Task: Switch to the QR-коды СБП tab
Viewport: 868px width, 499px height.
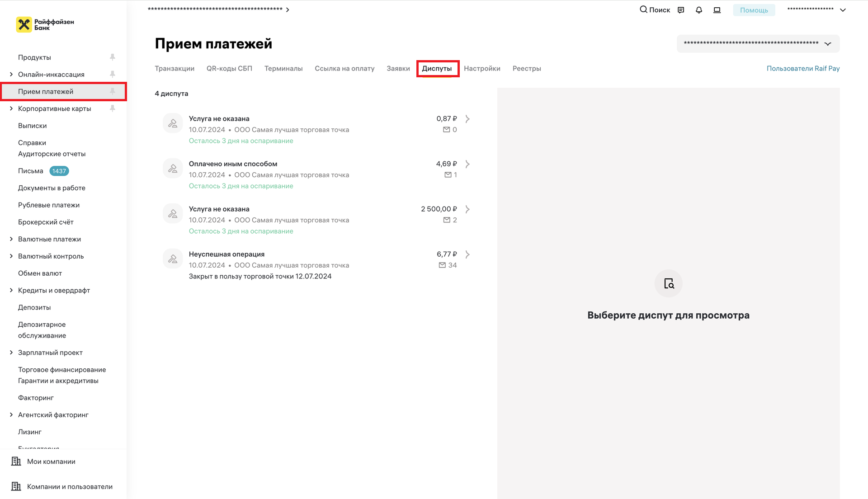Action: point(229,69)
